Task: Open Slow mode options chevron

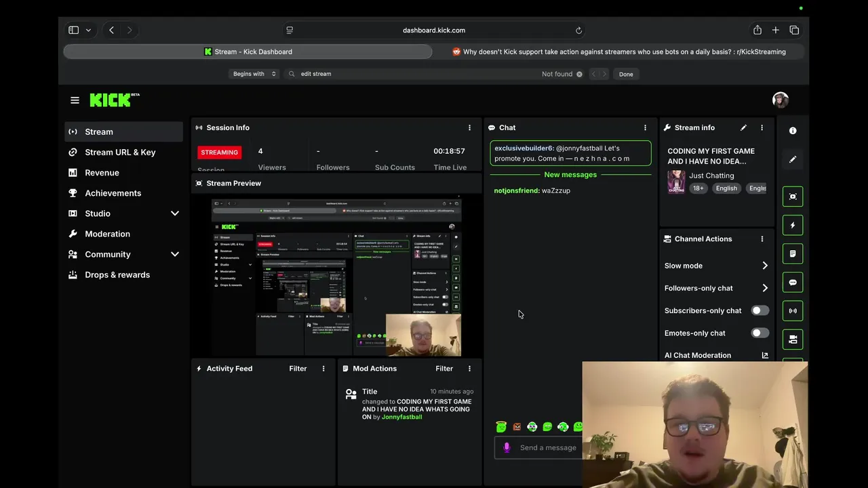Action: [765, 266]
